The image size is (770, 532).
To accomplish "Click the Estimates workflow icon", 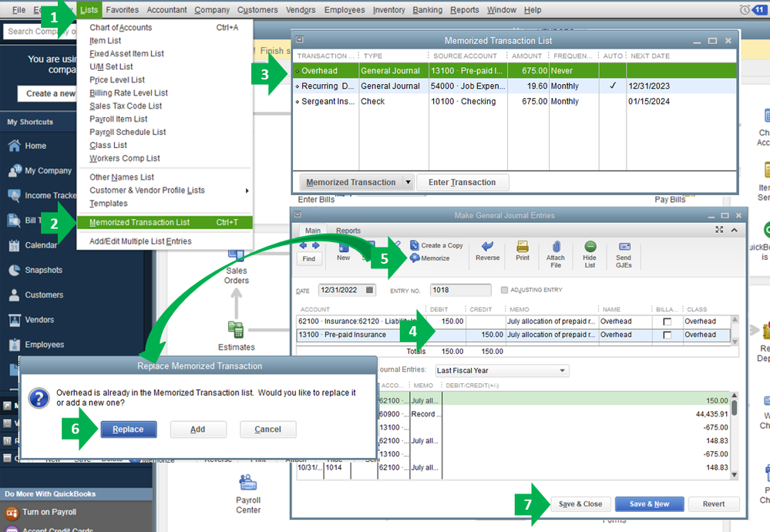I will pos(236,330).
